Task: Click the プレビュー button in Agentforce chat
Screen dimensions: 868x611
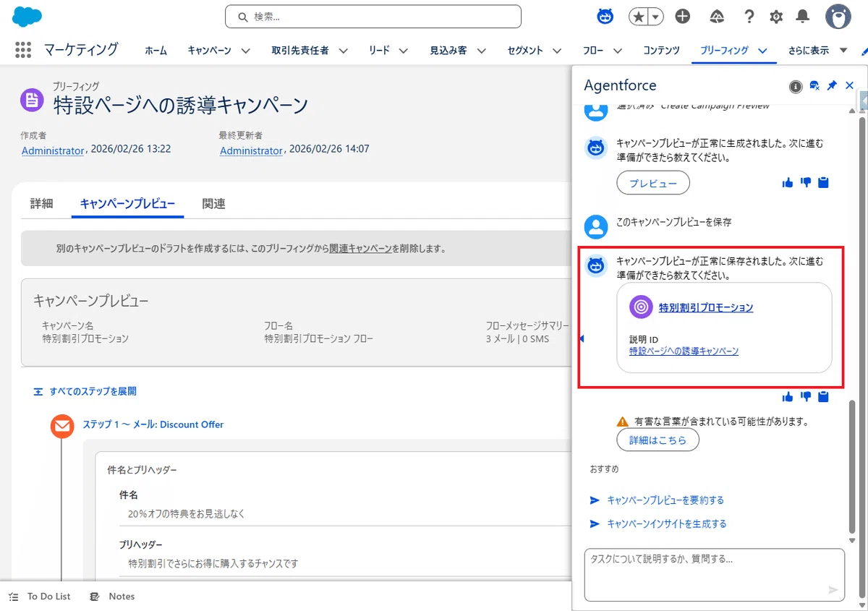Action: pos(653,184)
